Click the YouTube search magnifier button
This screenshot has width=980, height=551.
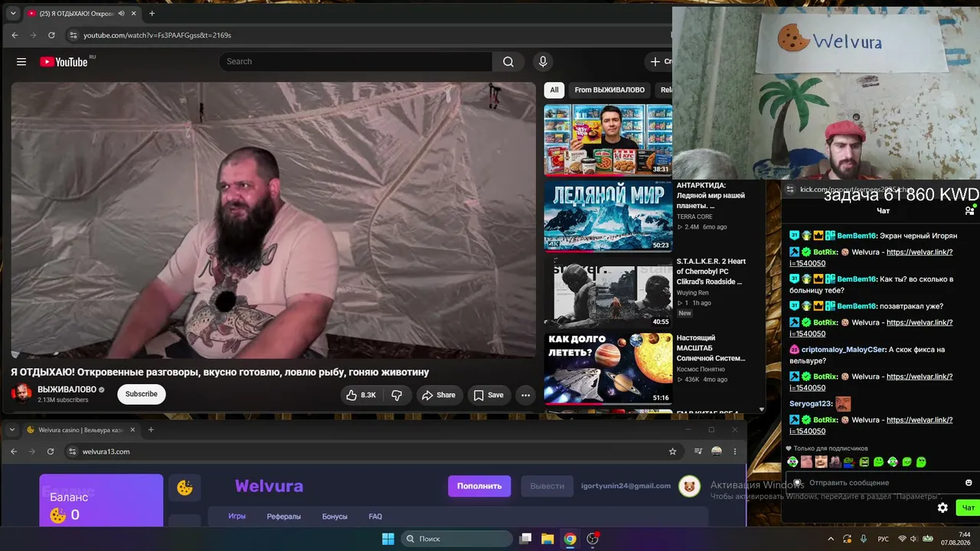[x=508, y=62]
